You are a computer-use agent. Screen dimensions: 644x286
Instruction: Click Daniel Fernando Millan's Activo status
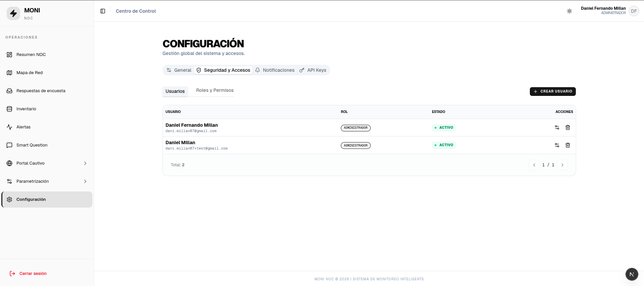(444, 127)
